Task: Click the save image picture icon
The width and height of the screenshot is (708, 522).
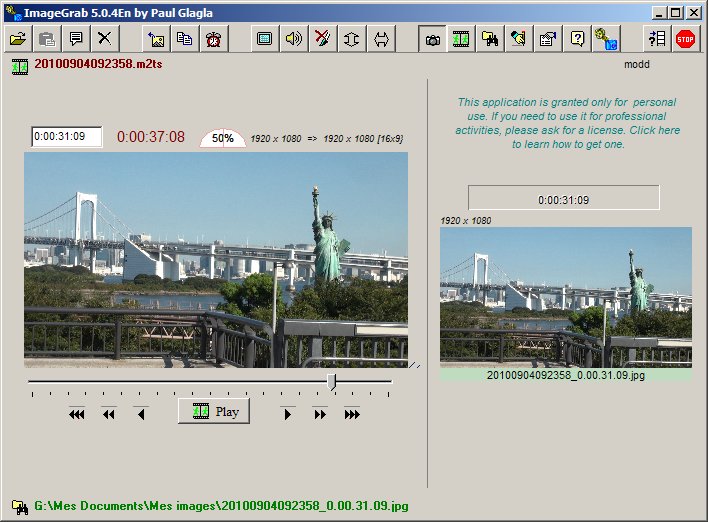Action: (156, 39)
